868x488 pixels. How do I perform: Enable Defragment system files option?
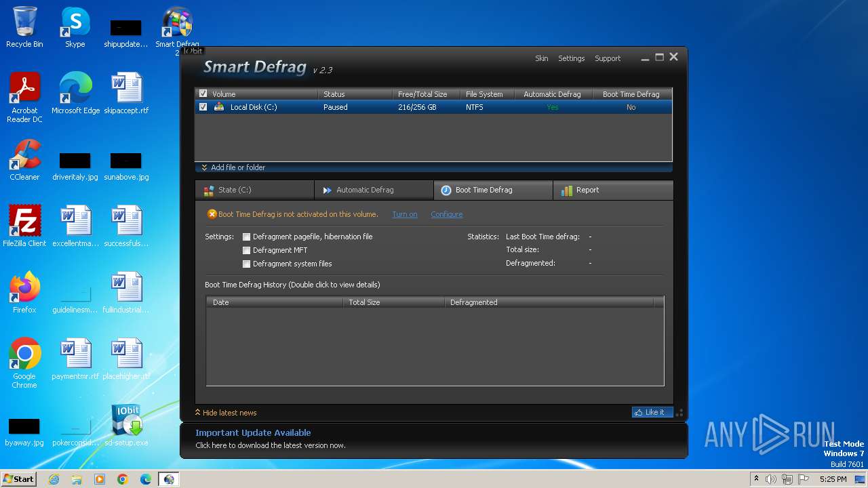[246, 264]
